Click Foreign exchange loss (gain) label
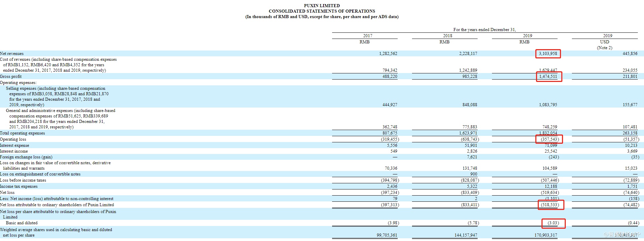 [x=26, y=157]
